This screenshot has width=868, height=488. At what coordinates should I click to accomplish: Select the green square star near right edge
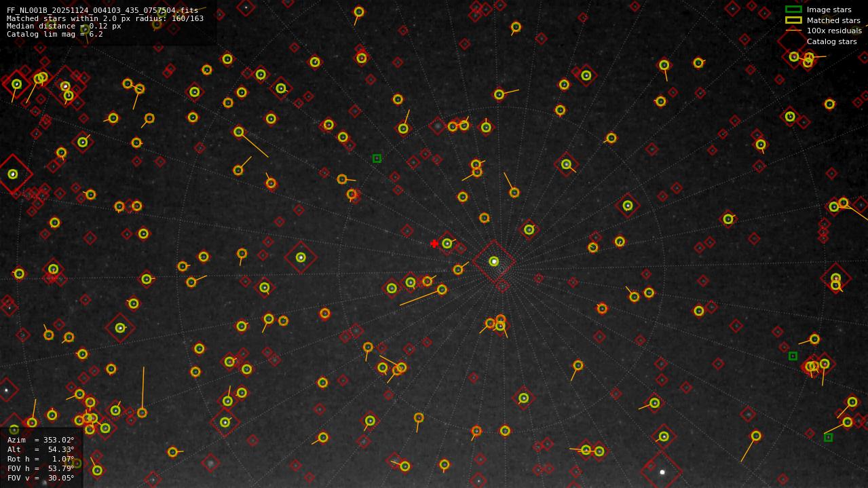pos(793,354)
